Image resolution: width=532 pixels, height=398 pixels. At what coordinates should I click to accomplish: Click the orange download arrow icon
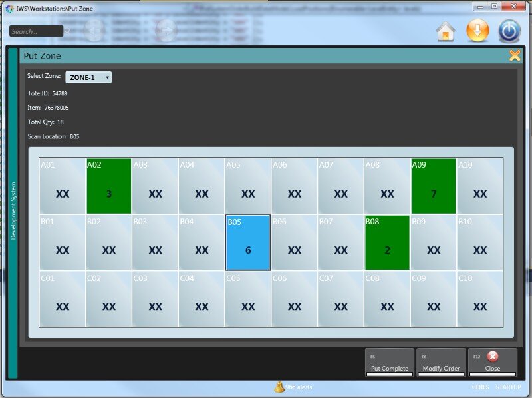(x=477, y=31)
